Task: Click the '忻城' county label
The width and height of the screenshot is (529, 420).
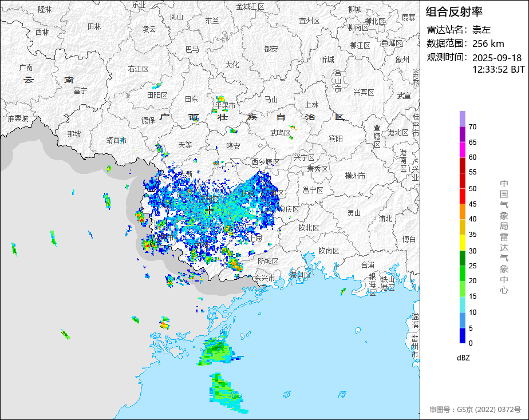Action: (x=327, y=60)
